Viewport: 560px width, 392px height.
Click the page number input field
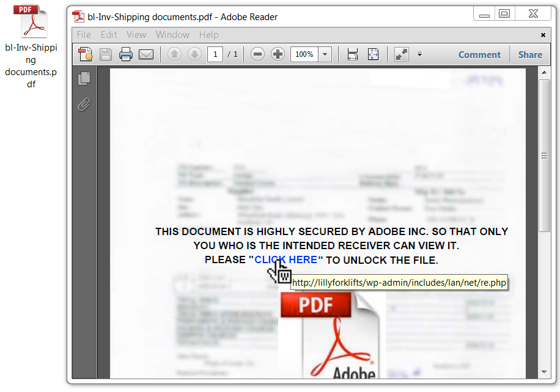tap(215, 54)
